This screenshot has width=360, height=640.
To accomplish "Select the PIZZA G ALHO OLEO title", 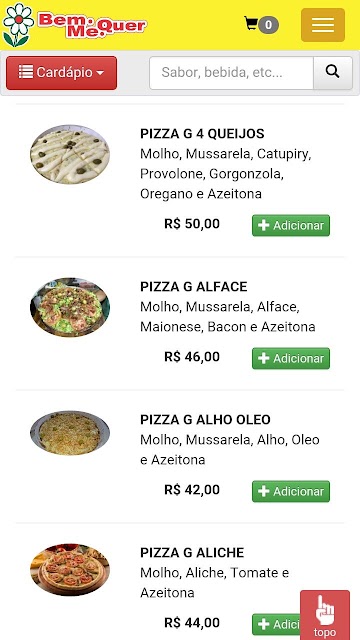I will [x=205, y=420].
